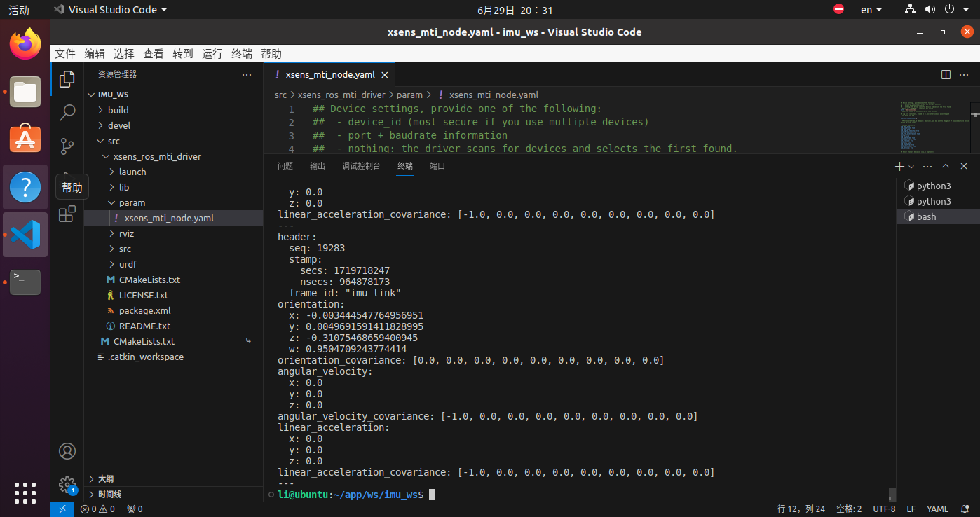Maximize the panel size with up chevron
The width and height of the screenshot is (980, 517).
[x=946, y=166]
